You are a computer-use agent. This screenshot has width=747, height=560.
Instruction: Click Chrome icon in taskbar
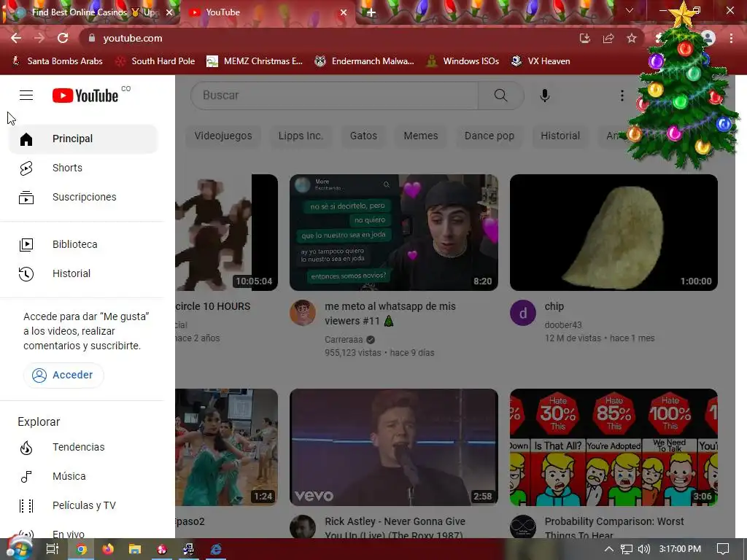(82, 549)
